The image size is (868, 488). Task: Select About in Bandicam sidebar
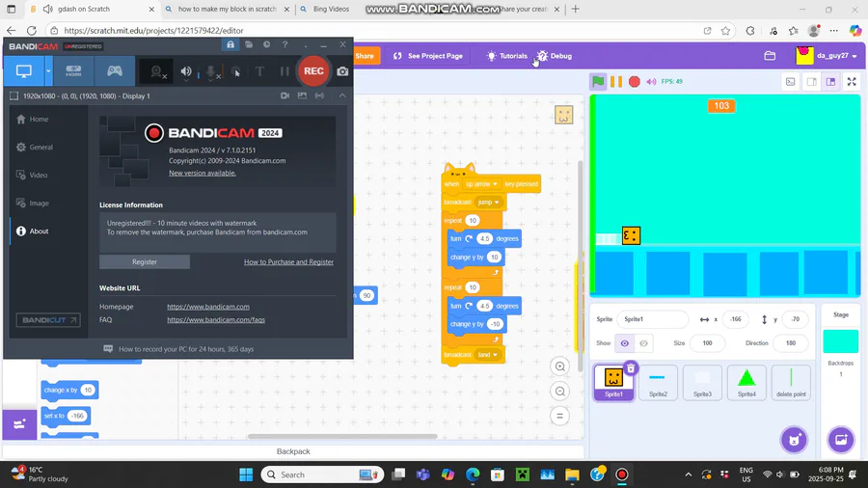pyautogui.click(x=33, y=231)
